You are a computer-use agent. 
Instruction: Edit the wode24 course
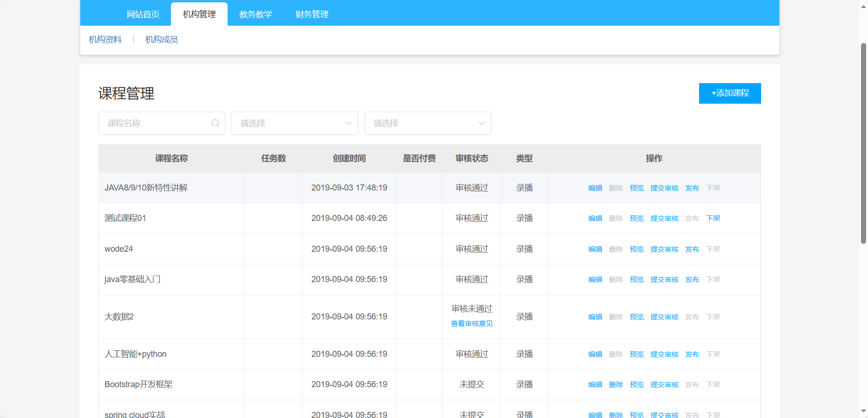click(x=595, y=249)
